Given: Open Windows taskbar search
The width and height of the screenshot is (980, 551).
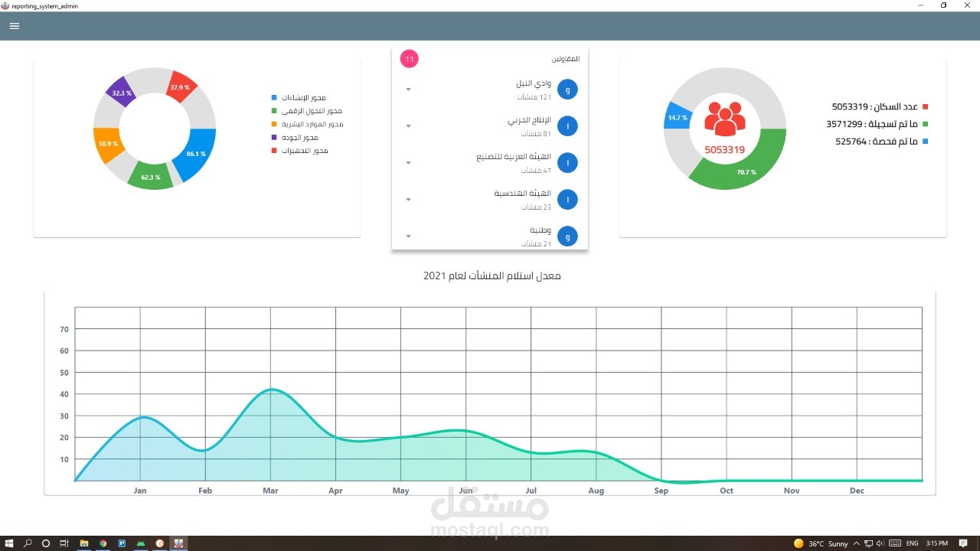Looking at the screenshot, I should pos(28,543).
